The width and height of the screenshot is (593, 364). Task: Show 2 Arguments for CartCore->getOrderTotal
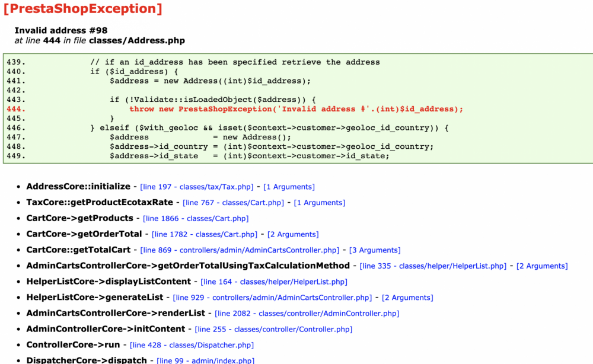(x=292, y=234)
